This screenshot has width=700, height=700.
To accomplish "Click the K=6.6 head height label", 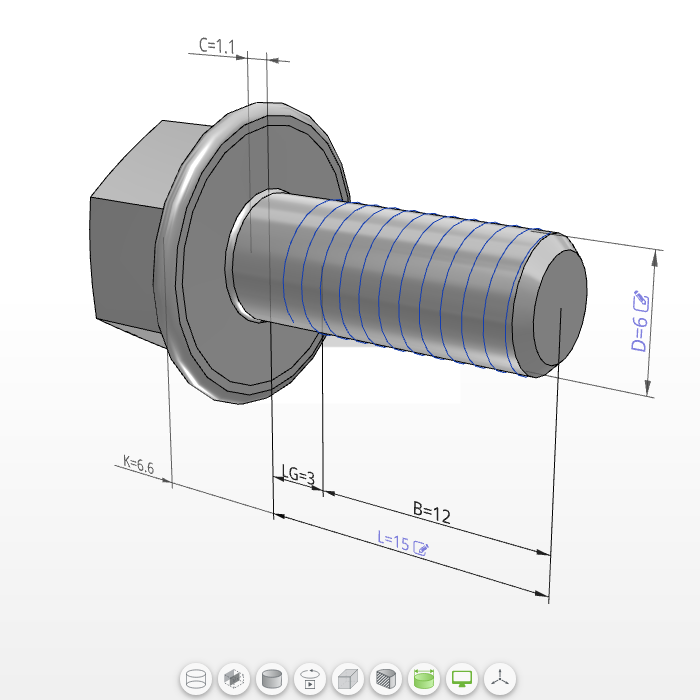I will [138, 465].
